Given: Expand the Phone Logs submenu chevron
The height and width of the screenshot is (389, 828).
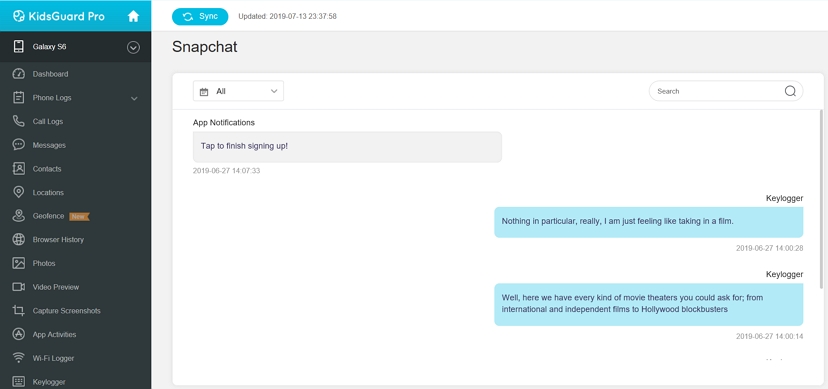Looking at the screenshot, I should (x=134, y=98).
